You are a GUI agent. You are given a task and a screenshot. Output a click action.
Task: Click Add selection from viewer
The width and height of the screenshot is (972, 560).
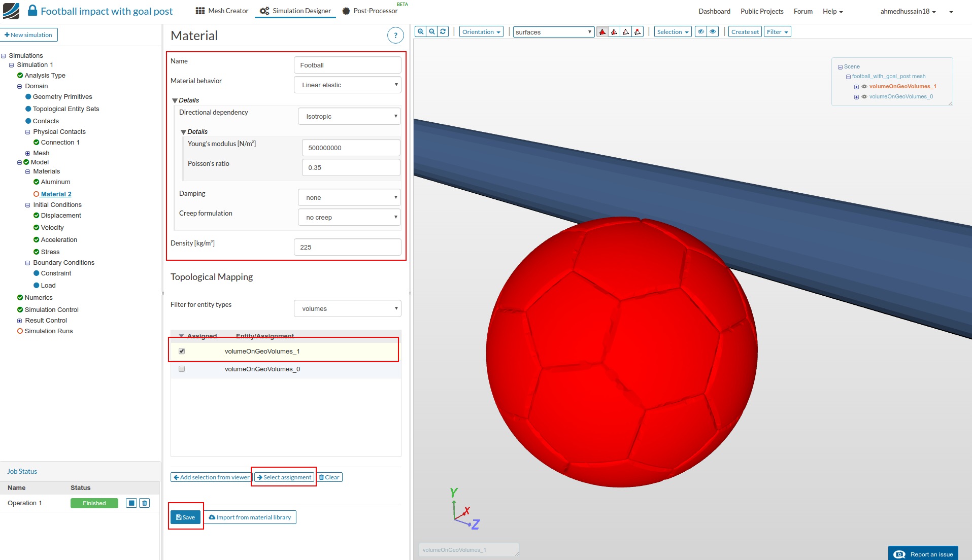(x=211, y=477)
